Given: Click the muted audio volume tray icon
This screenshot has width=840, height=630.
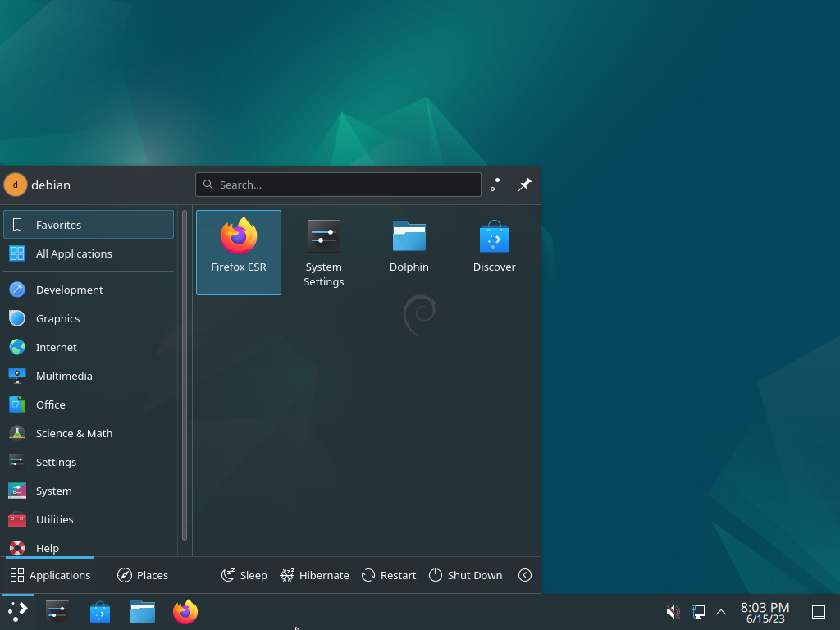Looking at the screenshot, I should point(673,611).
